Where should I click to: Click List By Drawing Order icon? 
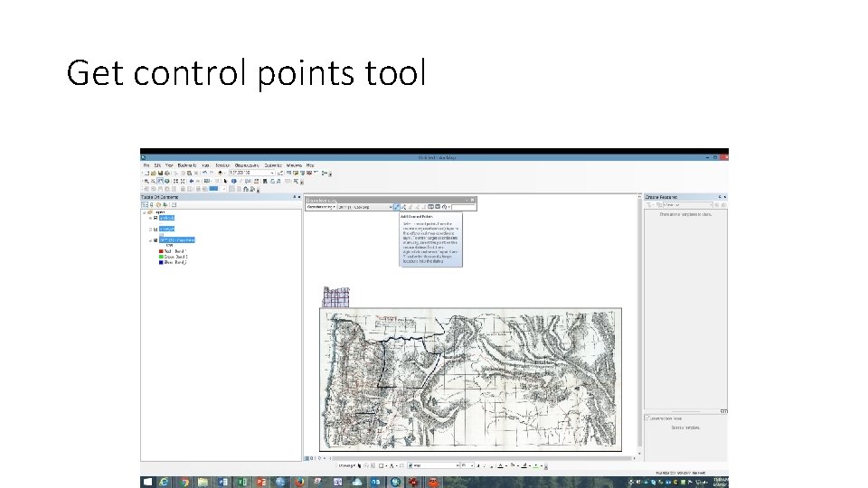tap(145, 205)
